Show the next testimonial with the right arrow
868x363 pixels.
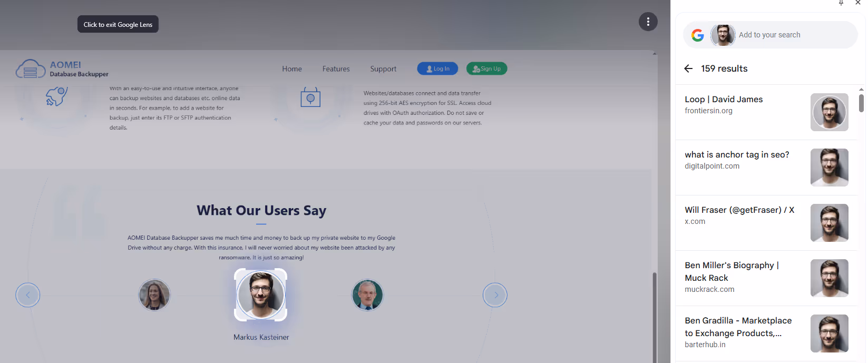(x=495, y=295)
